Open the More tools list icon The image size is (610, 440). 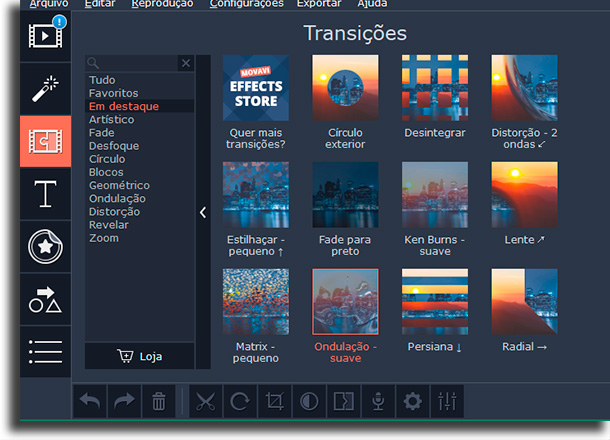46,352
